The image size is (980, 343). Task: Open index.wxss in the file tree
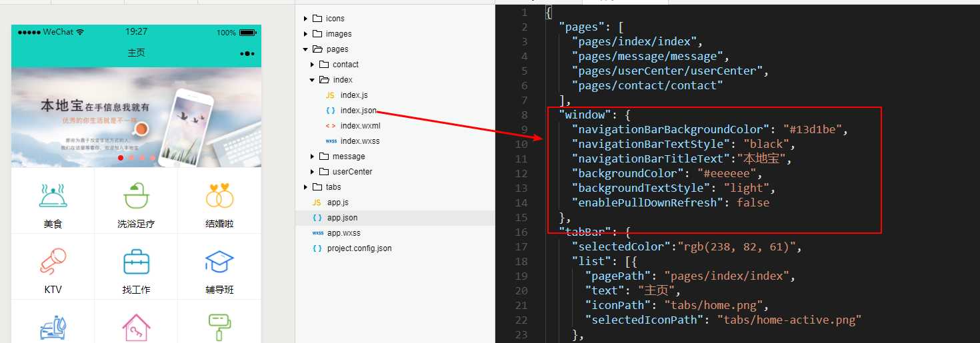tap(359, 141)
